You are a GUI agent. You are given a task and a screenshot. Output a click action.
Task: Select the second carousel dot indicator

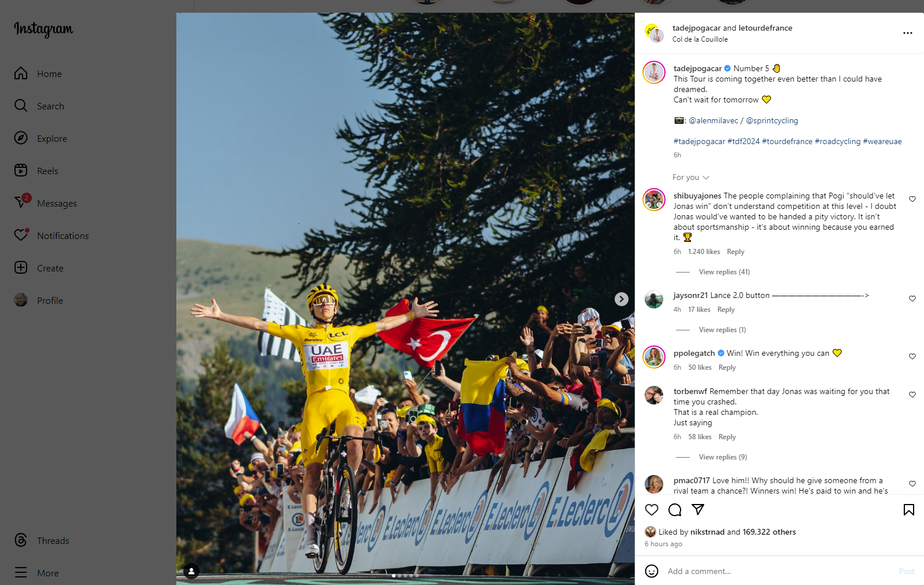(400, 576)
